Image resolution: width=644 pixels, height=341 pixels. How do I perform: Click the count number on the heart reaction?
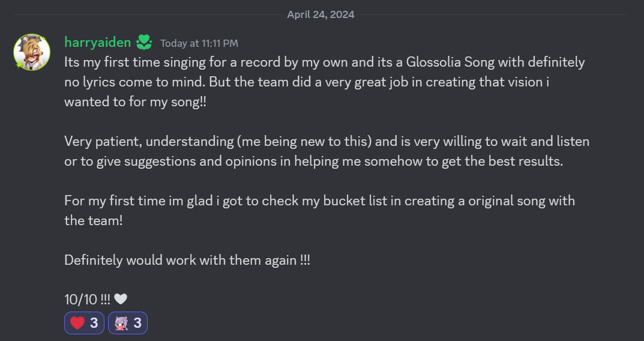94,323
